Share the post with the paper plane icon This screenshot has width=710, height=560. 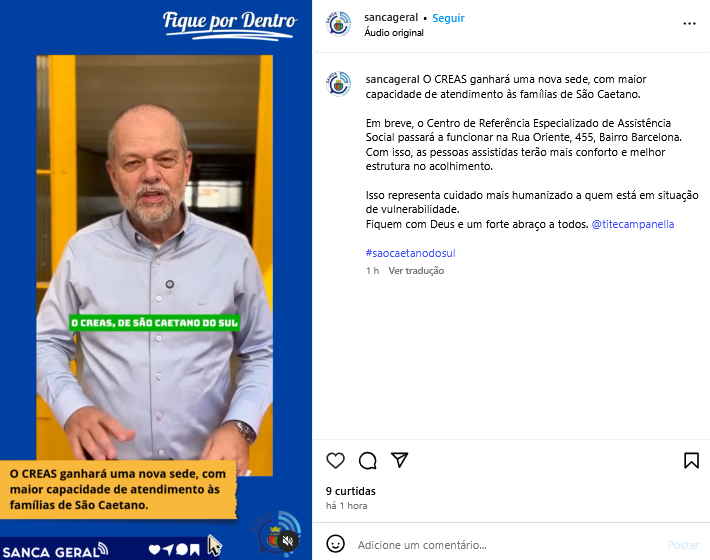click(399, 460)
